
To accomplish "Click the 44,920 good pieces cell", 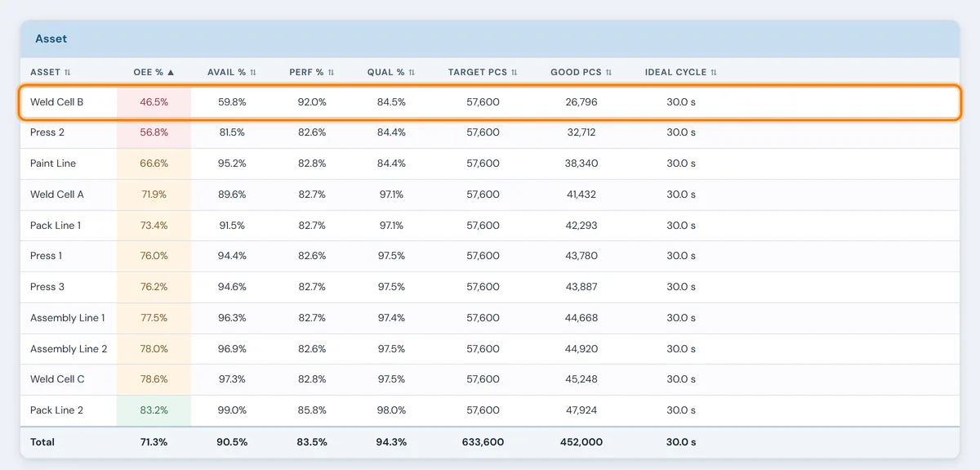I will point(581,348).
